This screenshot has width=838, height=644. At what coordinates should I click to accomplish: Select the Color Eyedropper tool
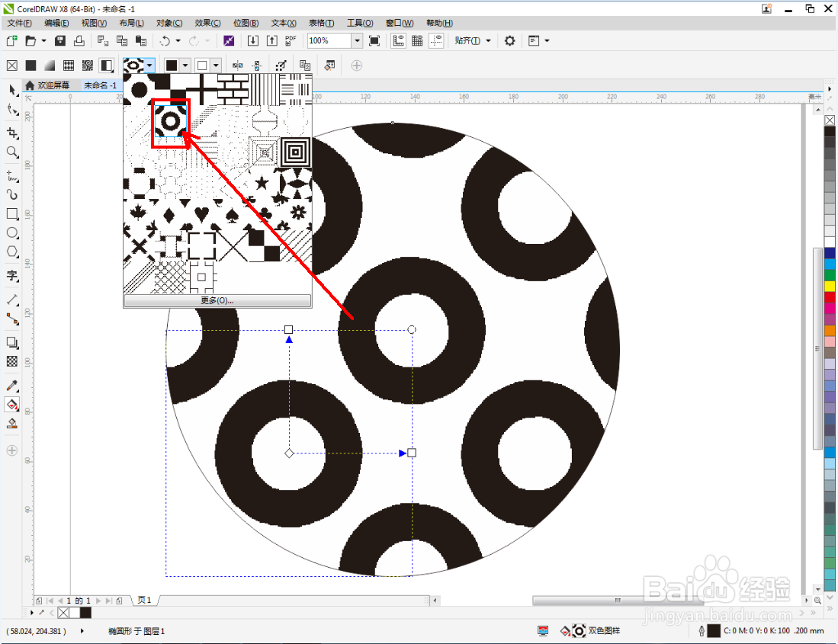point(11,386)
